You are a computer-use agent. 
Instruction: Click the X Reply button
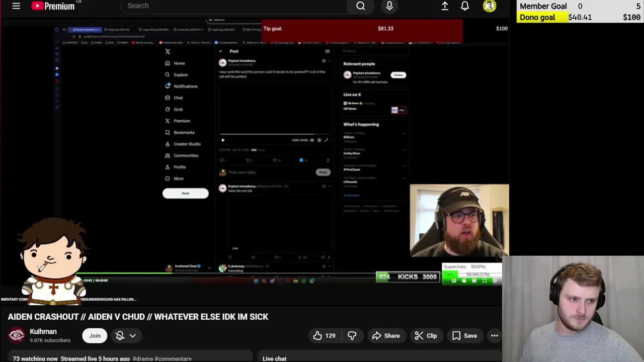[x=323, y=172]
